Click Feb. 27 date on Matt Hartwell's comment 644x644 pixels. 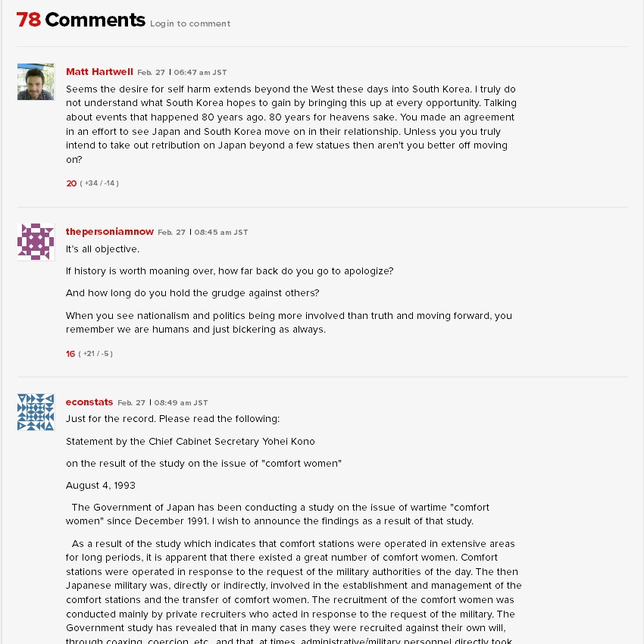pyautogui.click(x=151, y=73)
